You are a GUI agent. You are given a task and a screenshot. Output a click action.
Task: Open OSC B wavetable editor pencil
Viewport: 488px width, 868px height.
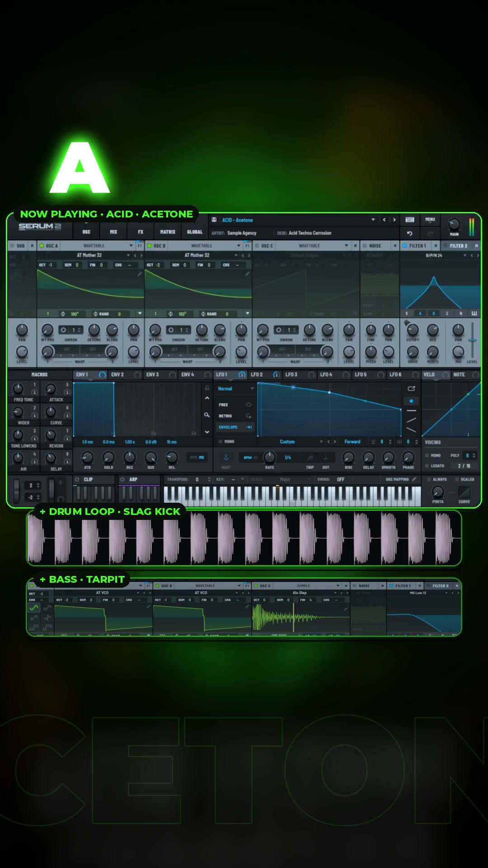click(247, 274)
